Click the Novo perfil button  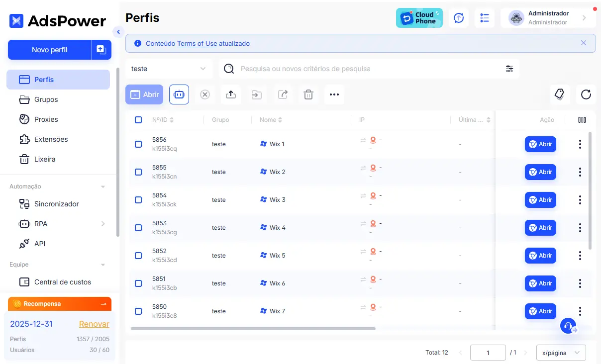pos(49,50)
